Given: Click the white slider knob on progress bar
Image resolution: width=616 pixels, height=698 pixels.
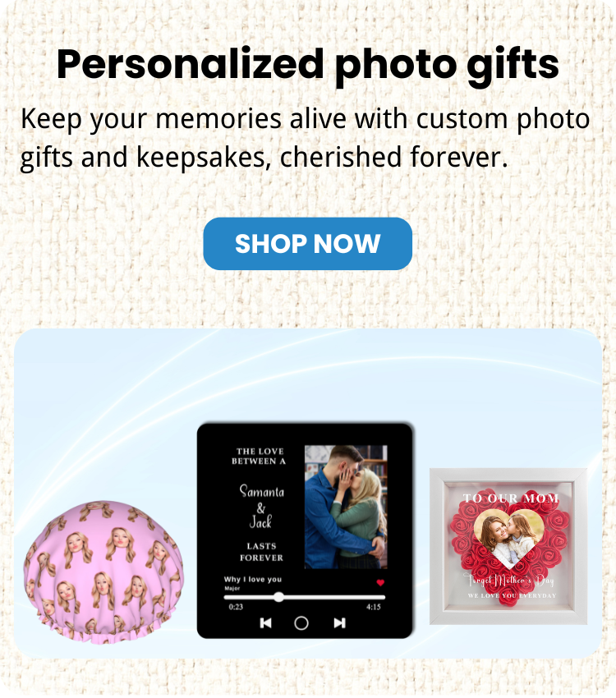Looking at the screenshot, I should (x=278, y=597).
